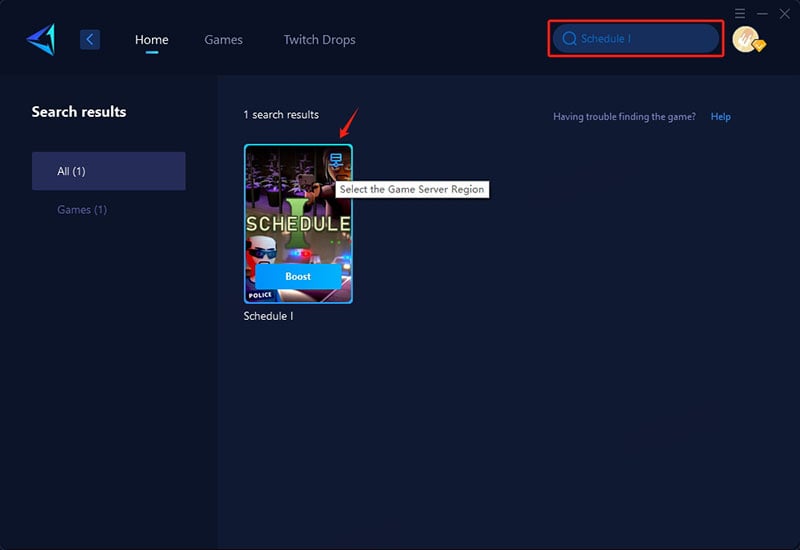Close the application window
The width and height of the screenshot is (800, 550).
(785, 13)
